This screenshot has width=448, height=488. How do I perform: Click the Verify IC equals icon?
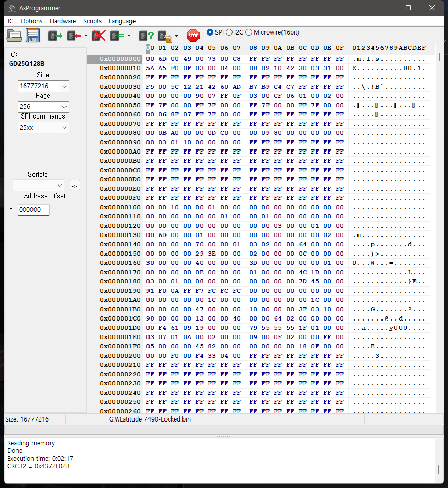coord(117,36)
